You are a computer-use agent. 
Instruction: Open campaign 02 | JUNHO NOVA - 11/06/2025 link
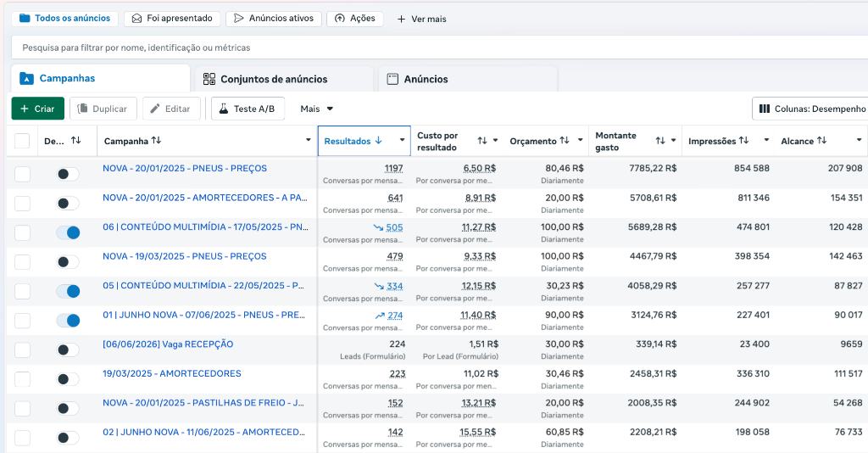pos(203,432)
